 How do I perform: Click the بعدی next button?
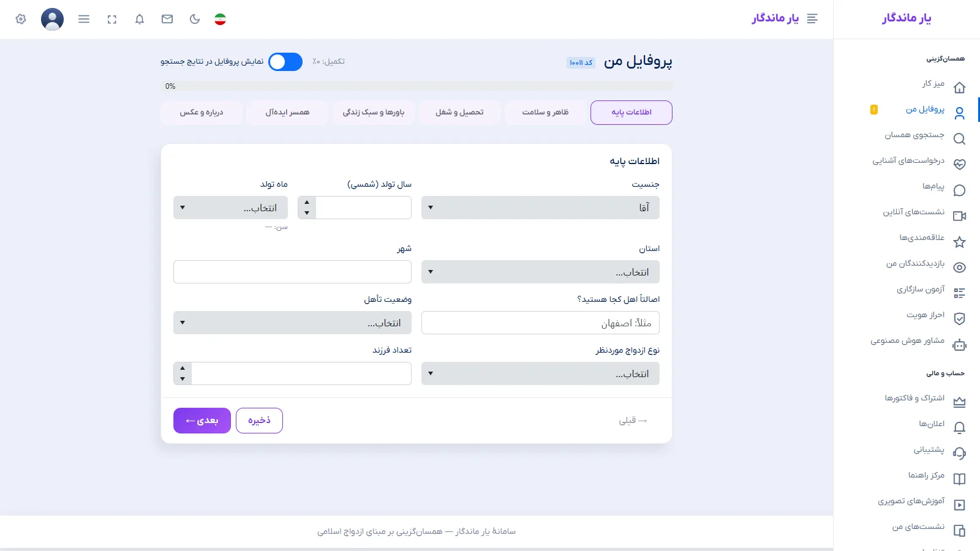pyautogui.click(x=202, y=421)
